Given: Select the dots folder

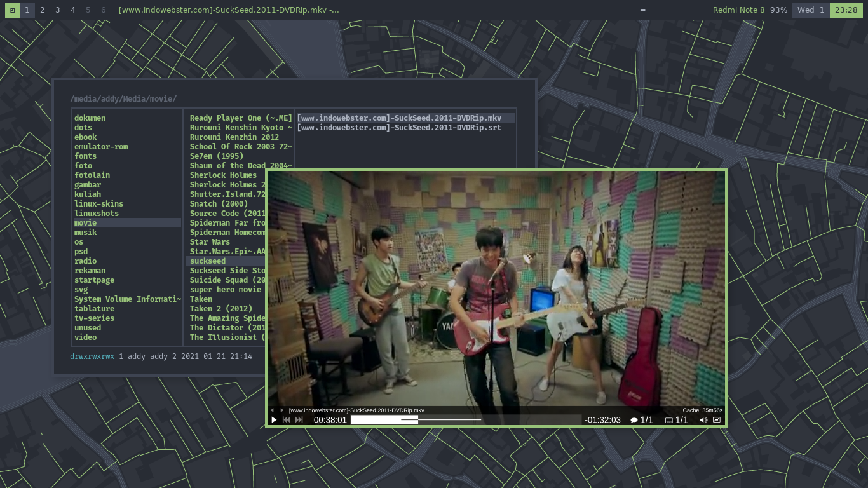Looking at the screenshot, I should click(x=83, y=128).
